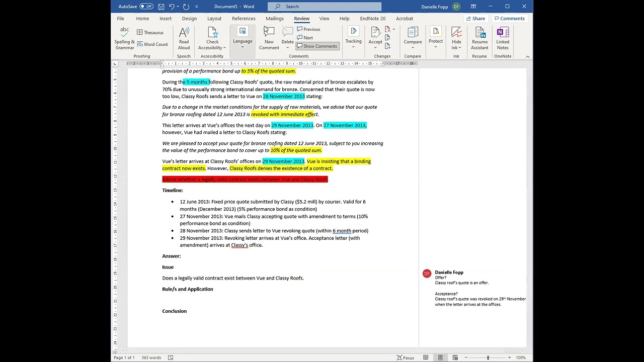The height and width of the screenshot is (362, 644).
Task: Switch to the View tab
Action: click(324, 19)
